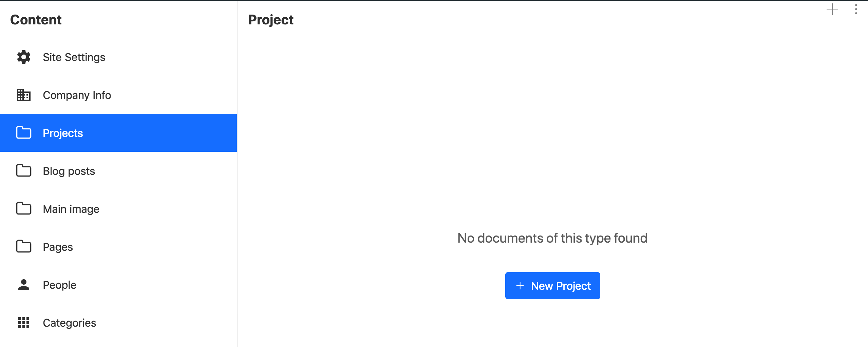Click the Blog posts folder icon
This screenshot has width=868, height=347.
tap(23, 170)
